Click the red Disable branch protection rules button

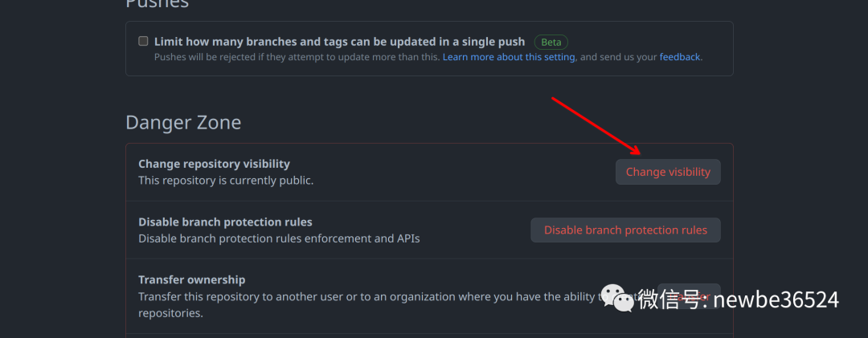pyautogui.click(x=625, y=230)
